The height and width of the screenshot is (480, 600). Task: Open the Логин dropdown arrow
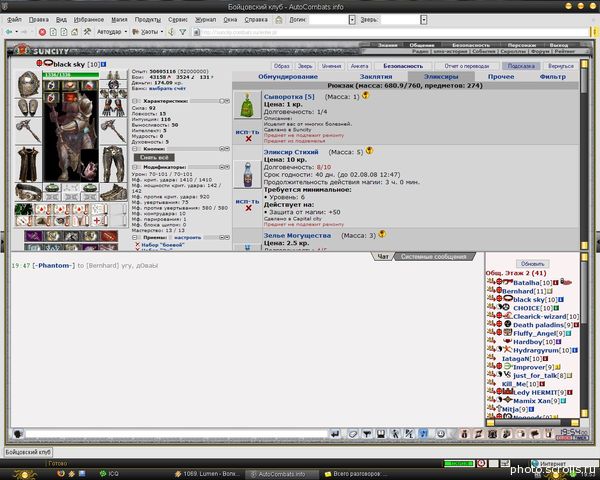click(x=352, y=20)
